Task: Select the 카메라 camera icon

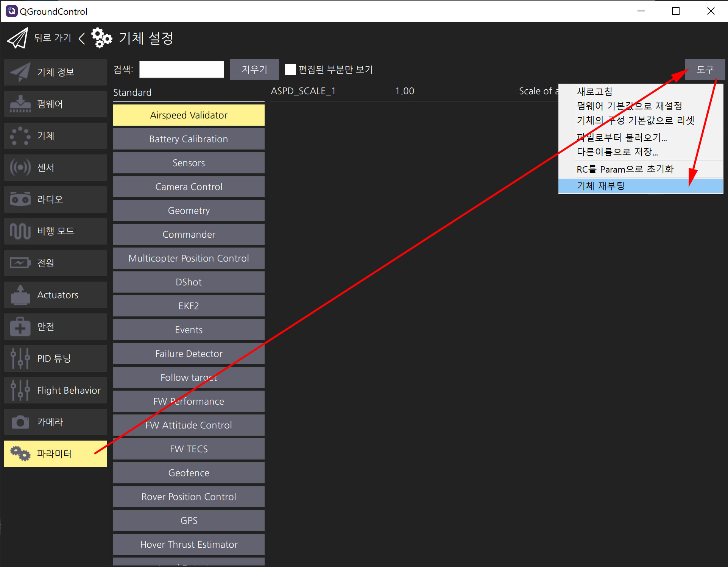Action: point(20,422)
